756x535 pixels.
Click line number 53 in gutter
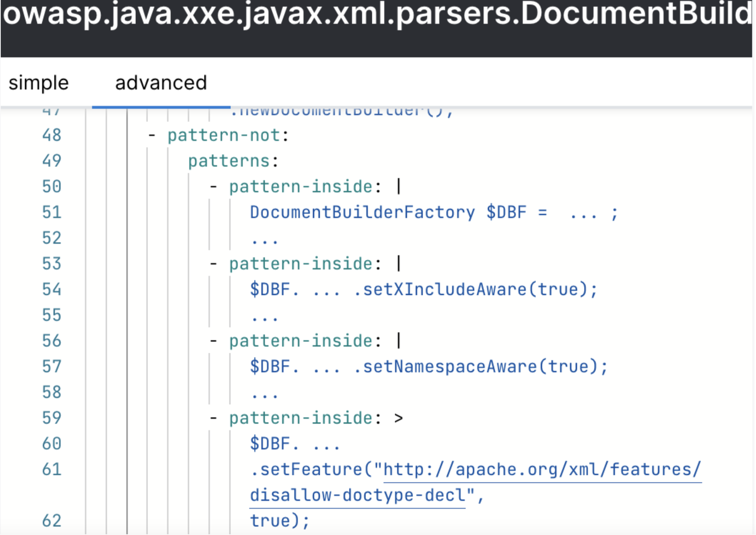52,264
